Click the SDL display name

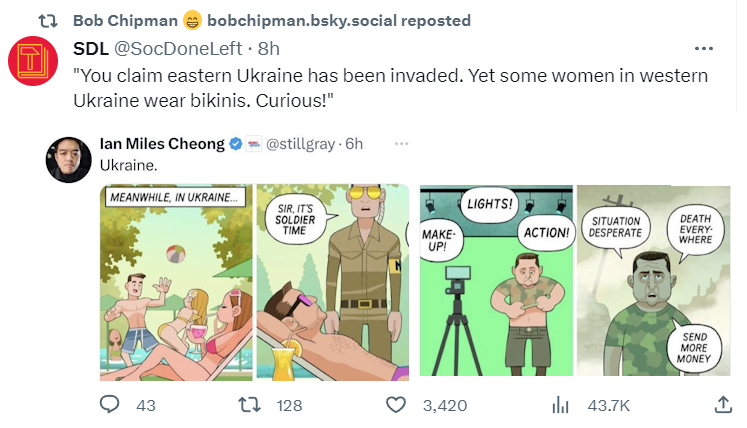click(x=91, y=47)
